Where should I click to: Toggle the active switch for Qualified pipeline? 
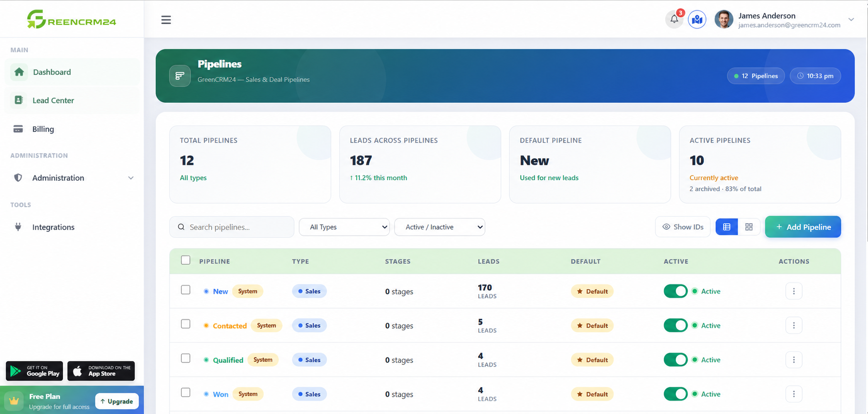(675, 360)
